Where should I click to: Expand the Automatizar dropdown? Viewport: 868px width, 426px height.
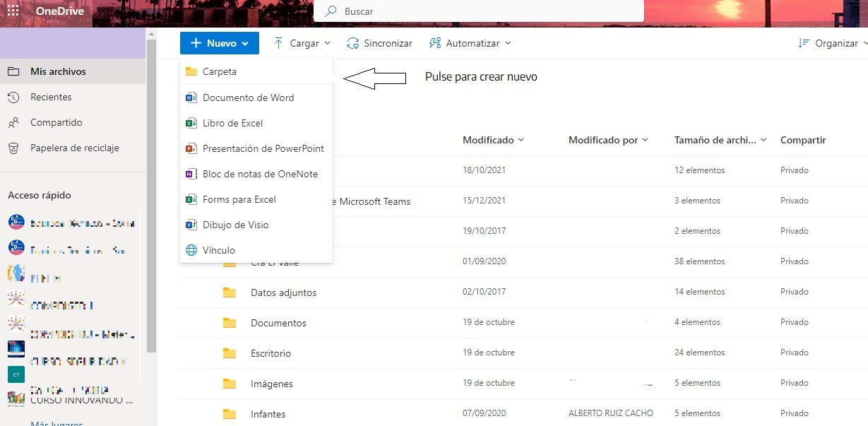[x=470, y=43]
